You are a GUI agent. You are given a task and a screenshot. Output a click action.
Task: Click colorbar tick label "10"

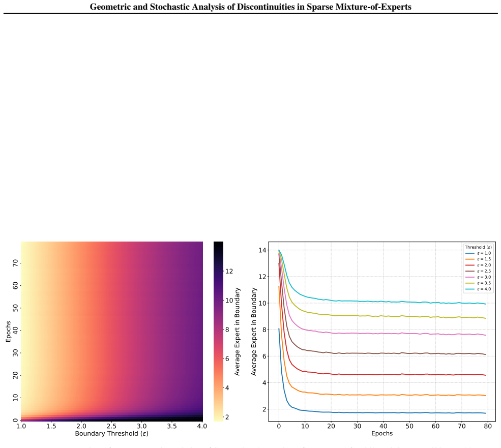(229, 301)
